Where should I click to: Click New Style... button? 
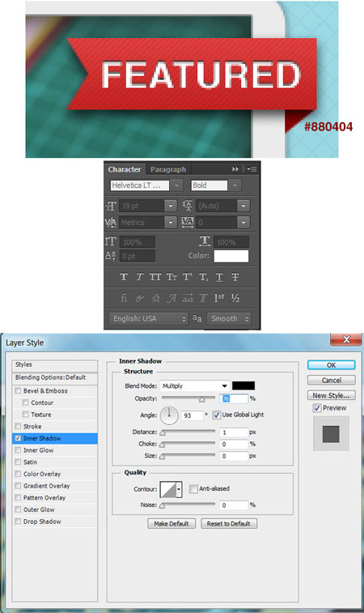pyautogui.click(x=331, y=396)
